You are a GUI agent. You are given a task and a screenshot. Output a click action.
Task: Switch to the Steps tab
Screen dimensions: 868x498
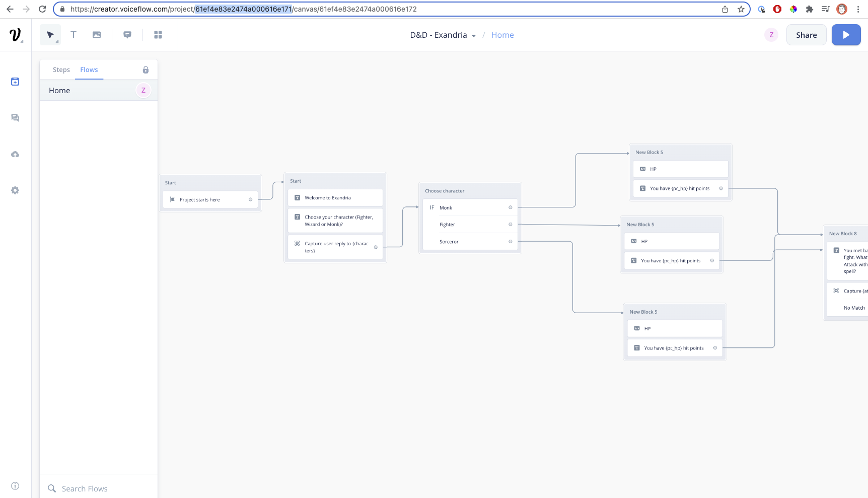[61, 69]
